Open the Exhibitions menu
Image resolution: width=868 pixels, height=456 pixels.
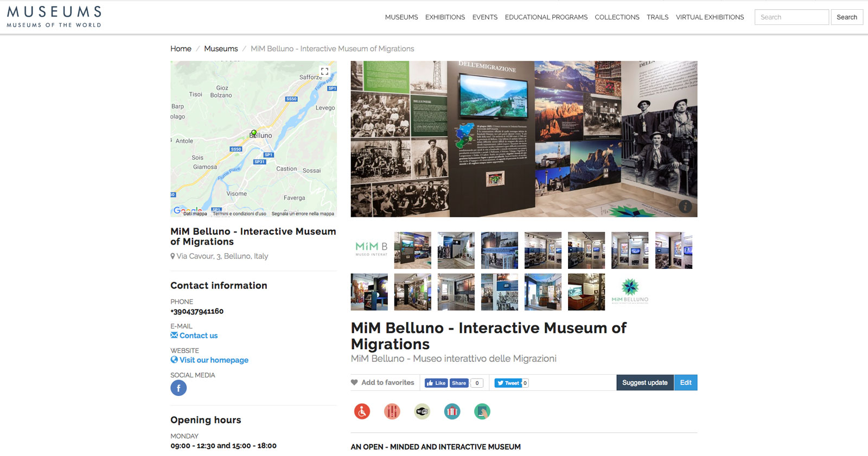click(445, 17)
